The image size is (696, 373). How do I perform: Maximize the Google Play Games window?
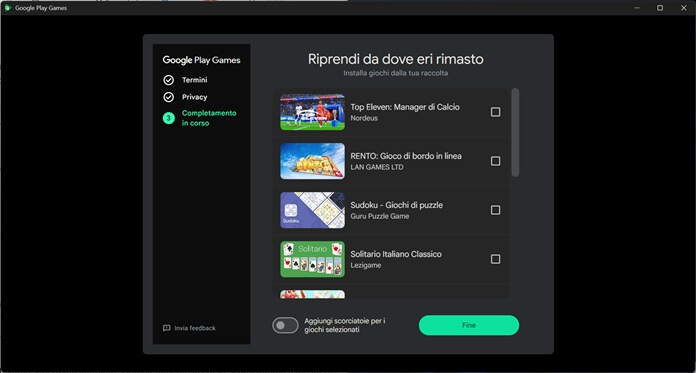[660, 8]
